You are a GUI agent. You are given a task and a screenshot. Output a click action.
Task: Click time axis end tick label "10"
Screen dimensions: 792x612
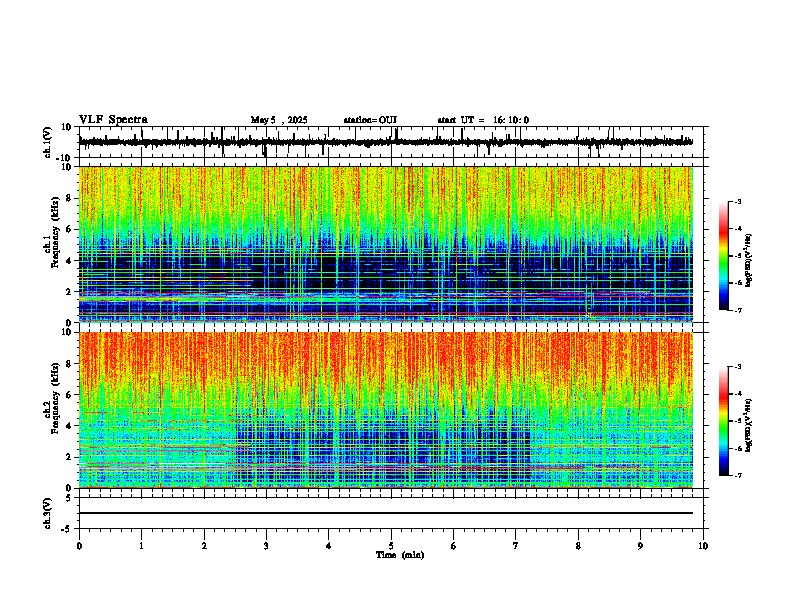[703, 546]
